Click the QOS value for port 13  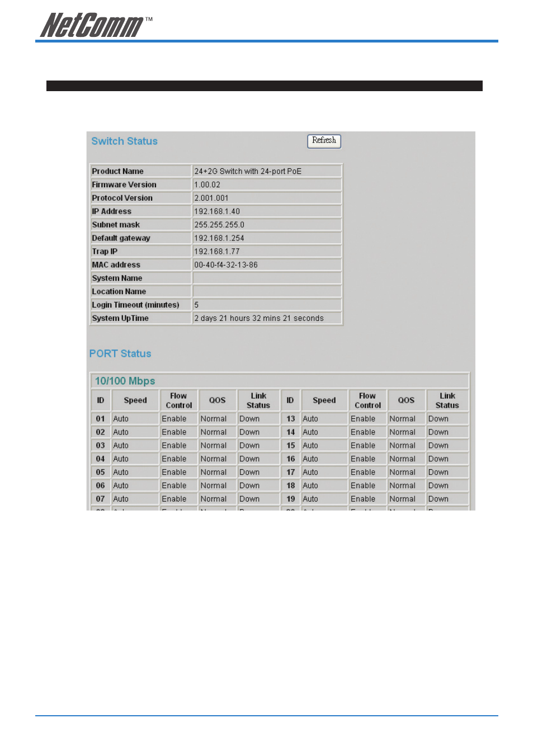(x=406, y=419)
